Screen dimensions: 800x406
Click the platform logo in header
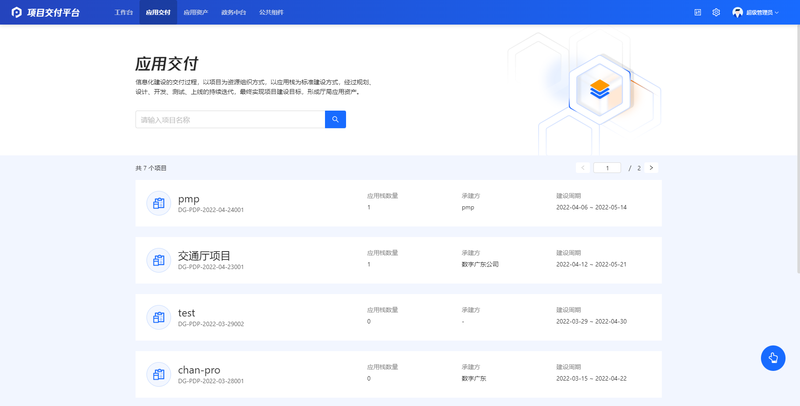17,12
